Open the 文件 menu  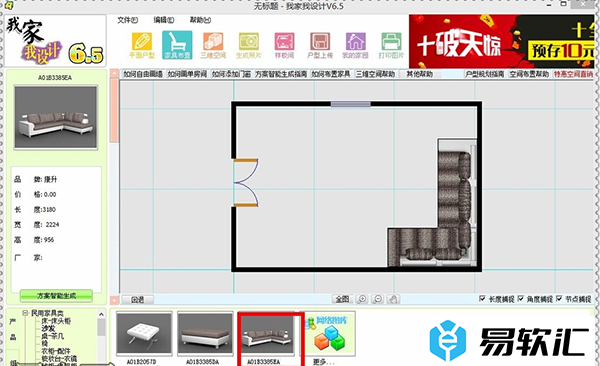click(127, 20)
